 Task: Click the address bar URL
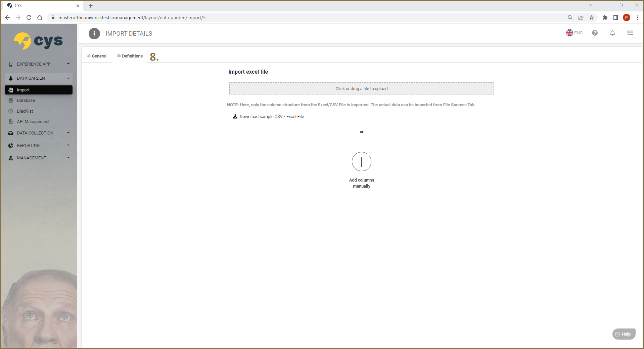click(x=132, y=17)
